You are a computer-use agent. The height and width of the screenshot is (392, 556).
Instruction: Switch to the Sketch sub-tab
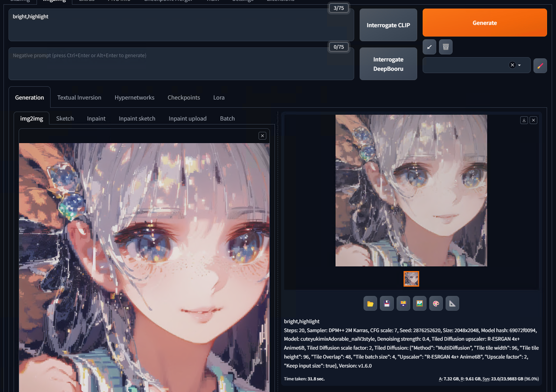(65, 119)
